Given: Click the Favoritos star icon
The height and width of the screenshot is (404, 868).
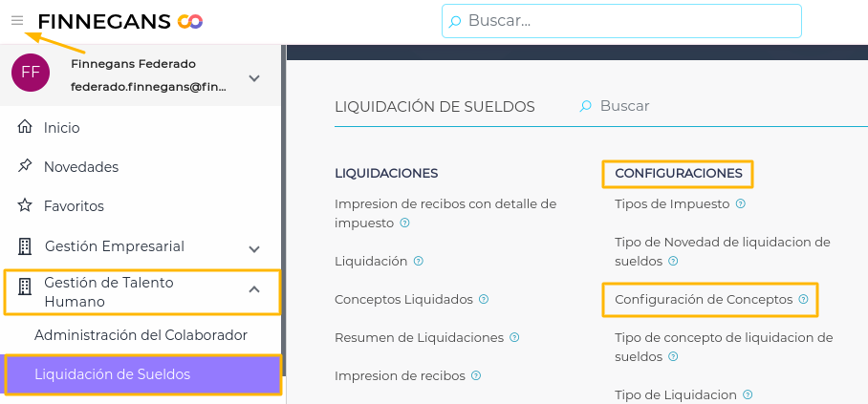Looking at the screenshot, I should click(25, 205).
